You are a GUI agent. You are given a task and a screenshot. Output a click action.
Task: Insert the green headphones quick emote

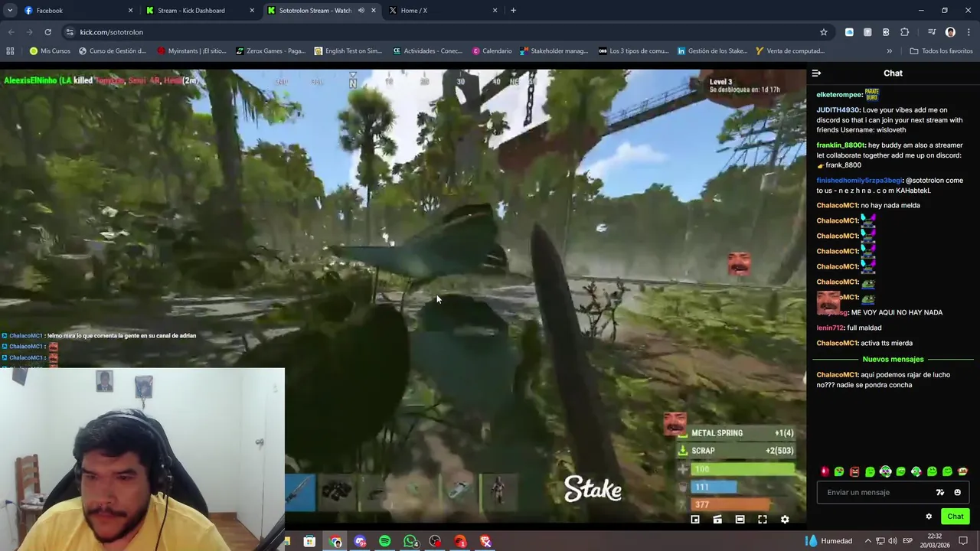(885, 471)
